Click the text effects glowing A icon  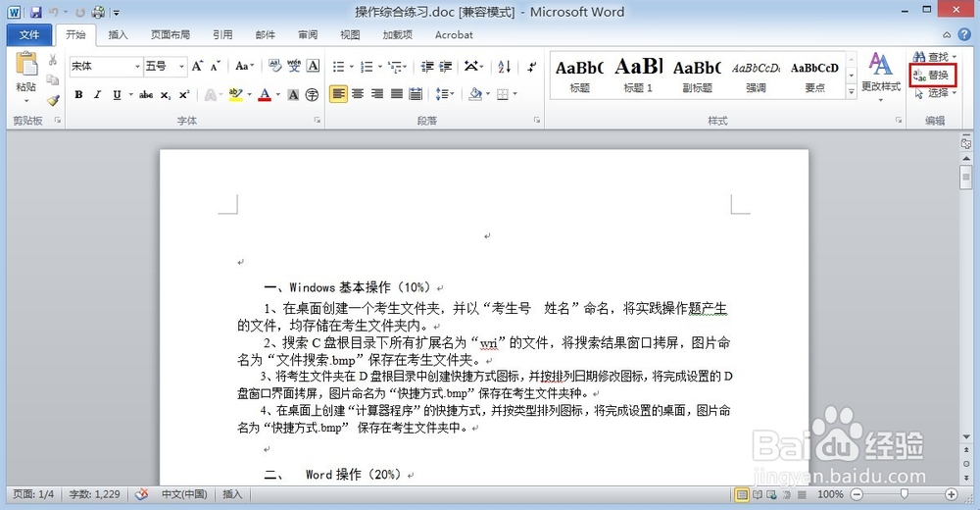click(x=211, y=94)
